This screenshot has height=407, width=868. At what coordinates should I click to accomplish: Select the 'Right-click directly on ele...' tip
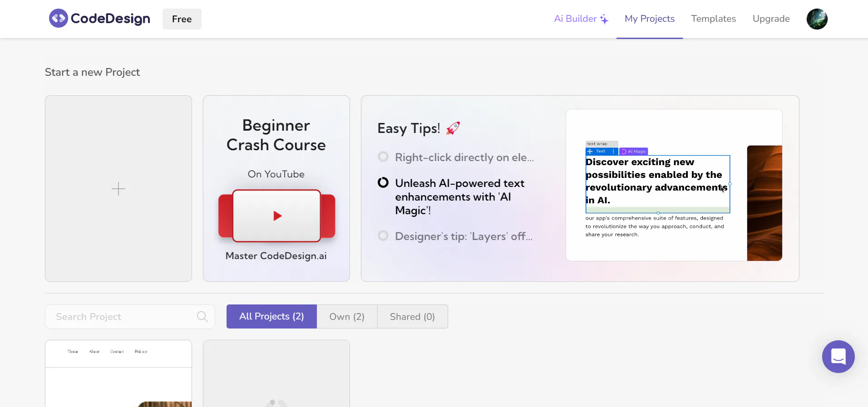point(456,157)
